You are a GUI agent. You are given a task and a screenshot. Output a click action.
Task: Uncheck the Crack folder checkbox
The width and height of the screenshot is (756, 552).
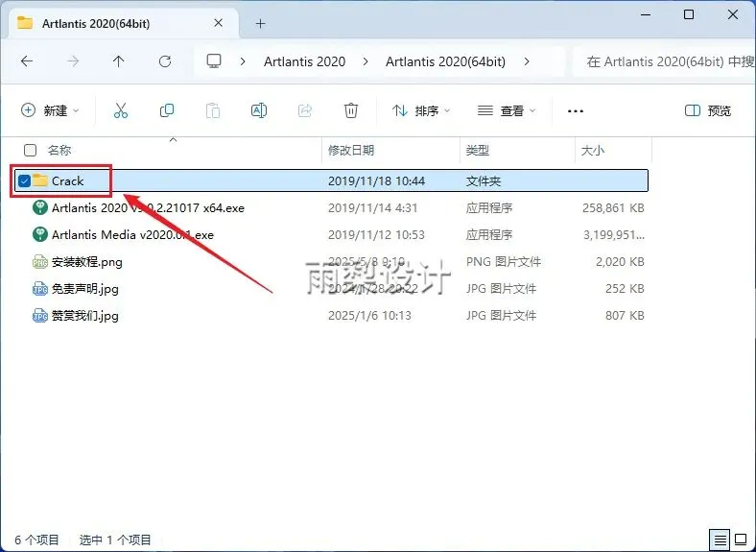pos(24,180)
